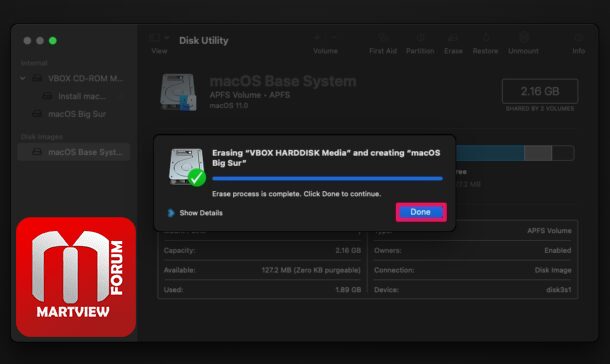Open the Partition tool
The height and width of the screenshot is (364, 610).
(420, 43)
